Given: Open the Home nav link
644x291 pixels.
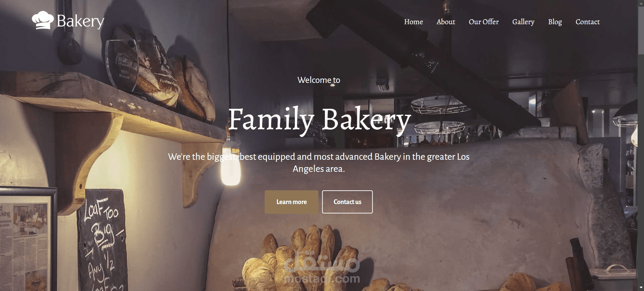Looking at the screenshot, I should (413, 22).
